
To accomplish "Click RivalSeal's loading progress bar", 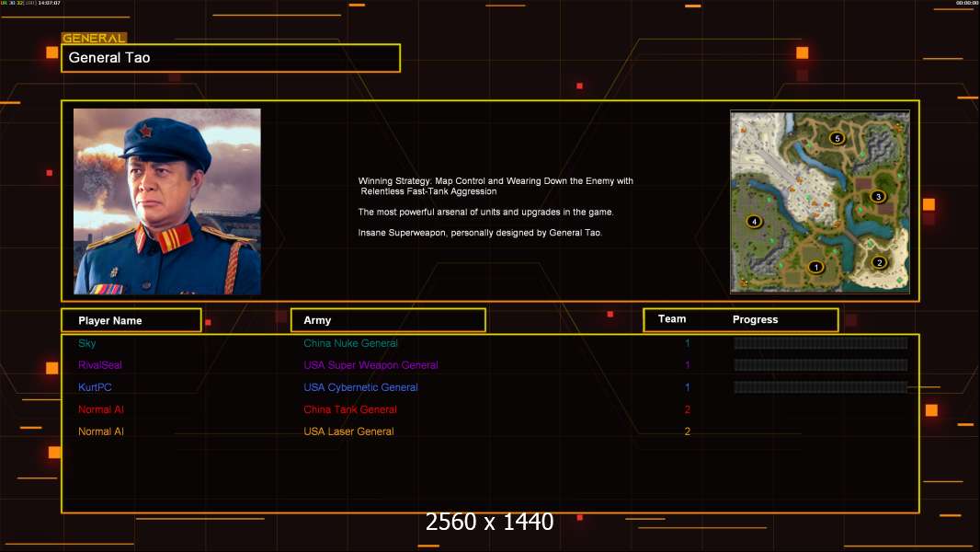I will [x=821, y=365].
